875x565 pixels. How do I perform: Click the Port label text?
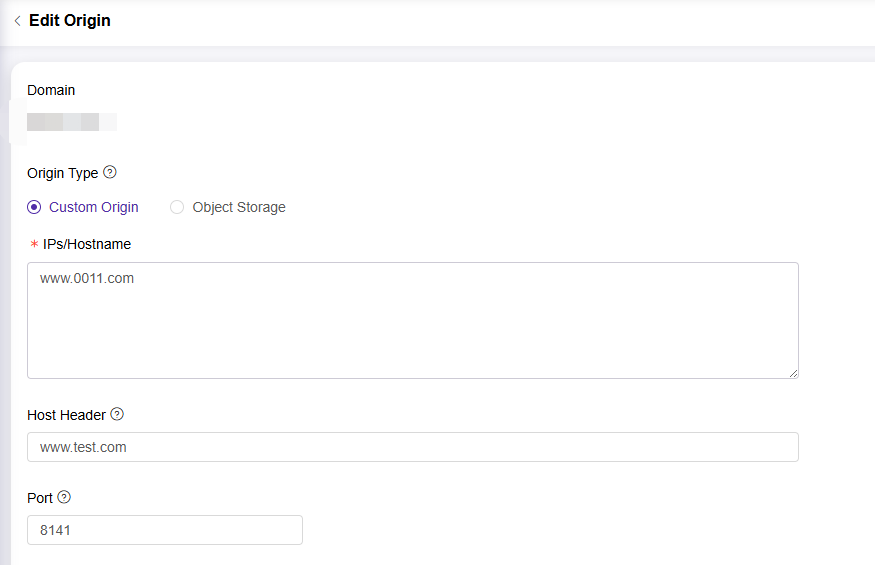40,498
